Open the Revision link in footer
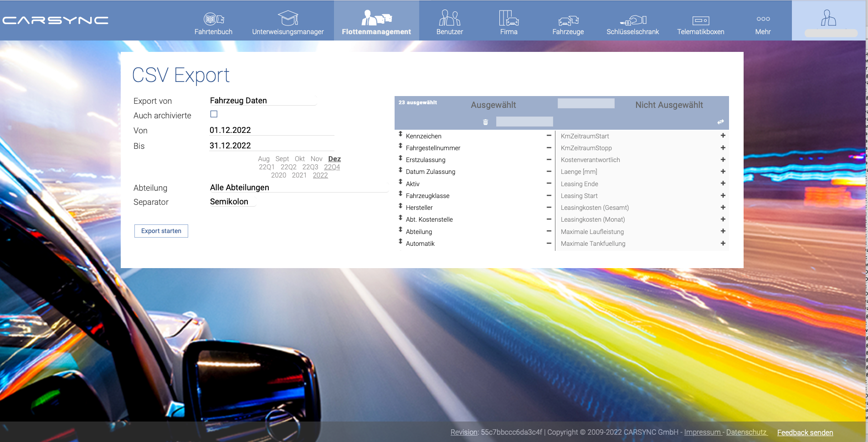 coord(464,432)
